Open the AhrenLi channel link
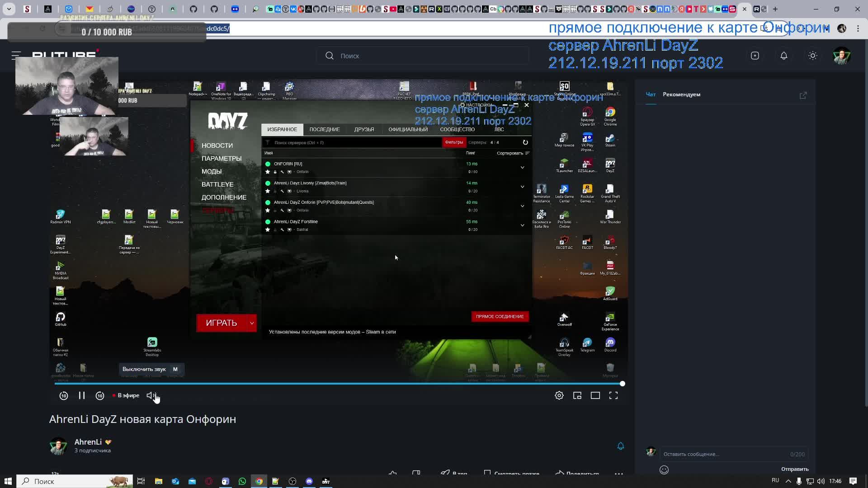Screen dimensions: 868x488 (88, 442)
